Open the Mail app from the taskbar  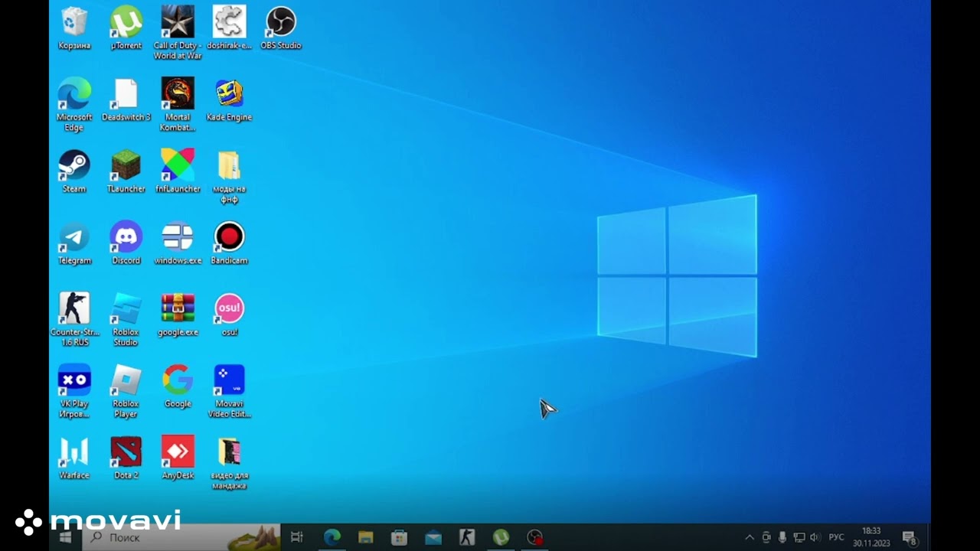click(433, 537)
